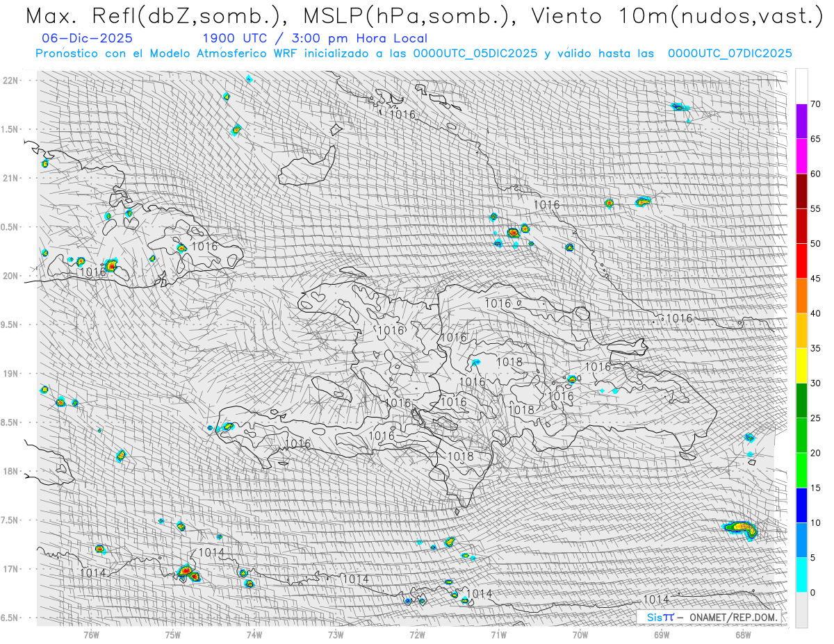
Task: Pick the bright red 45–50 dBZ segment
Action: click(801, 261)
